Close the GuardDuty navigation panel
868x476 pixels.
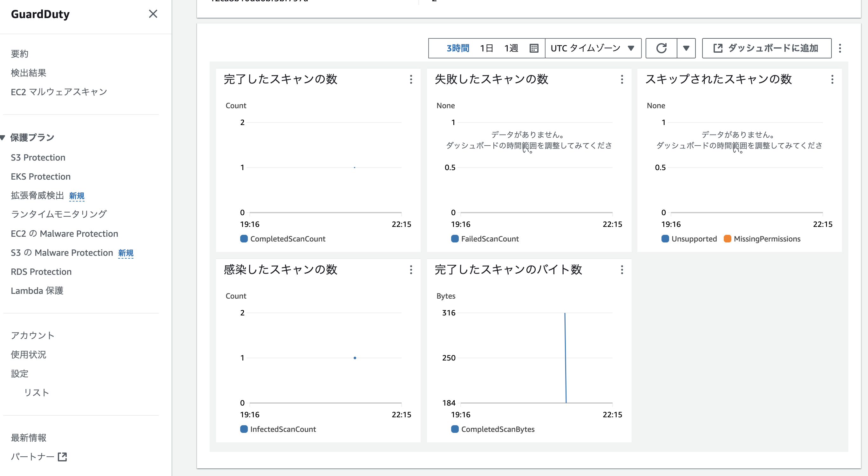pos(153,14)
